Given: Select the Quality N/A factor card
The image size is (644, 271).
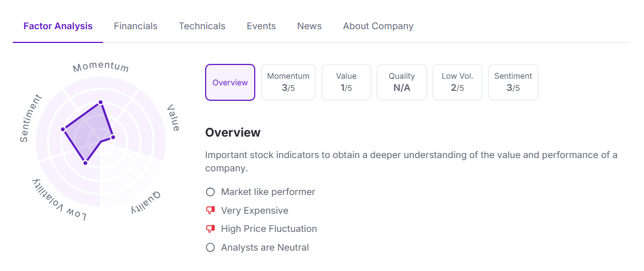Looking at the screenshot, I should click(402, 83).
